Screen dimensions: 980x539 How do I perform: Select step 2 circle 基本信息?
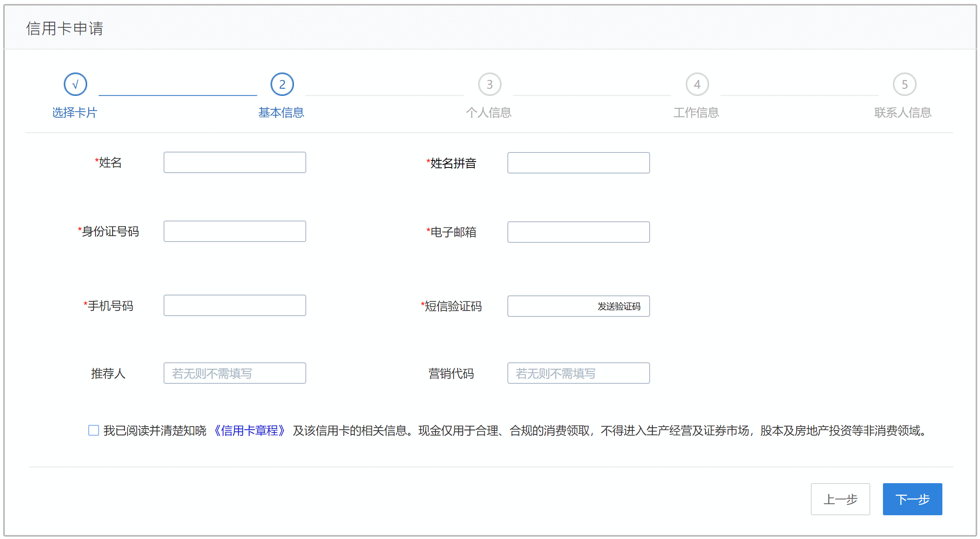[x=282, y=84]
